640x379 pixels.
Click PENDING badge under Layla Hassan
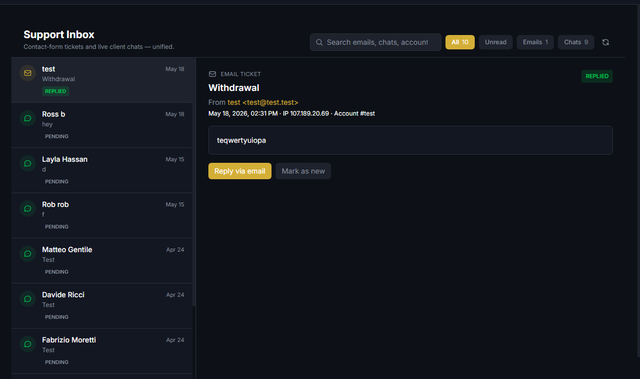pyautogui.click(x=56, y=182)
